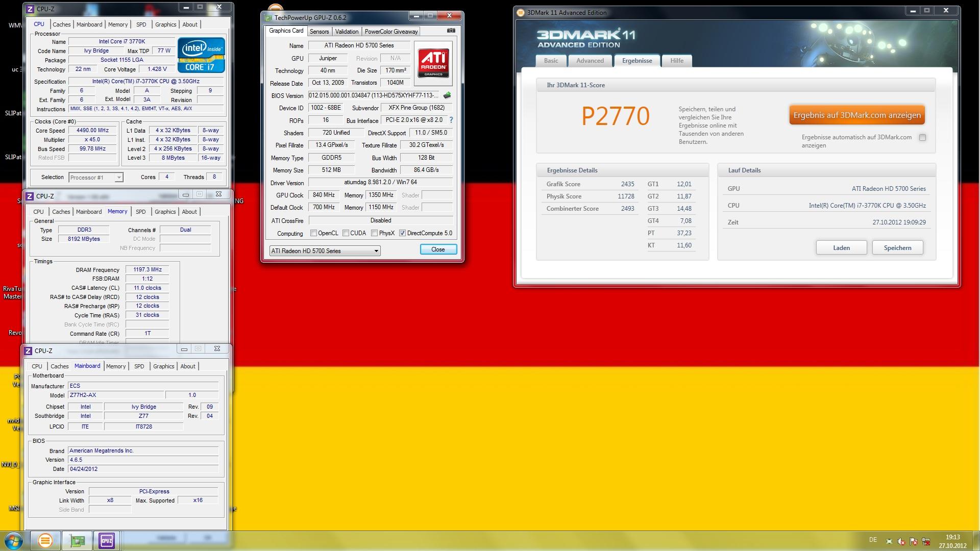Click the GPU-Z Close button

point(438,249)
